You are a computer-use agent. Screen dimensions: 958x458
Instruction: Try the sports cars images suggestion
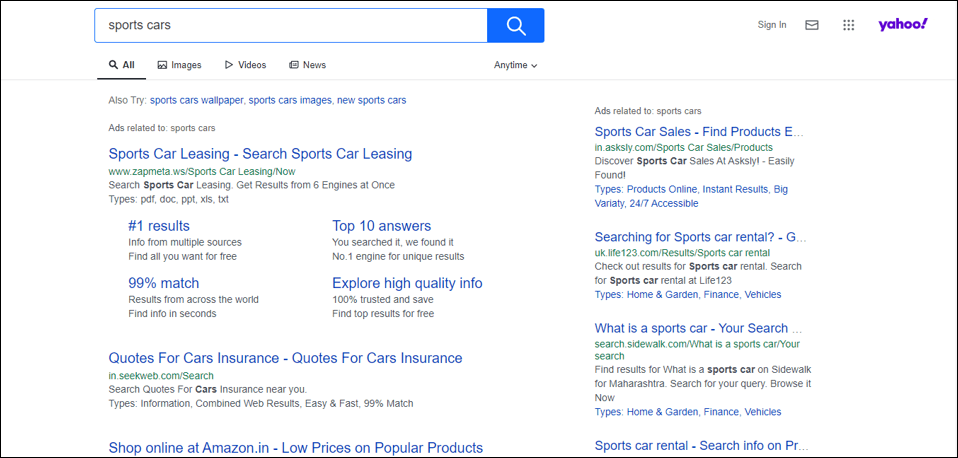(x=290, y=100)
